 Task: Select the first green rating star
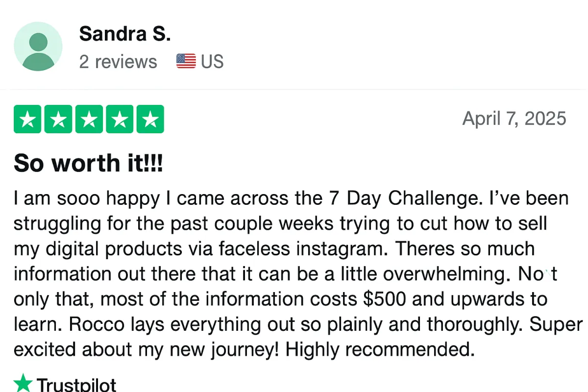pos(28,119)
